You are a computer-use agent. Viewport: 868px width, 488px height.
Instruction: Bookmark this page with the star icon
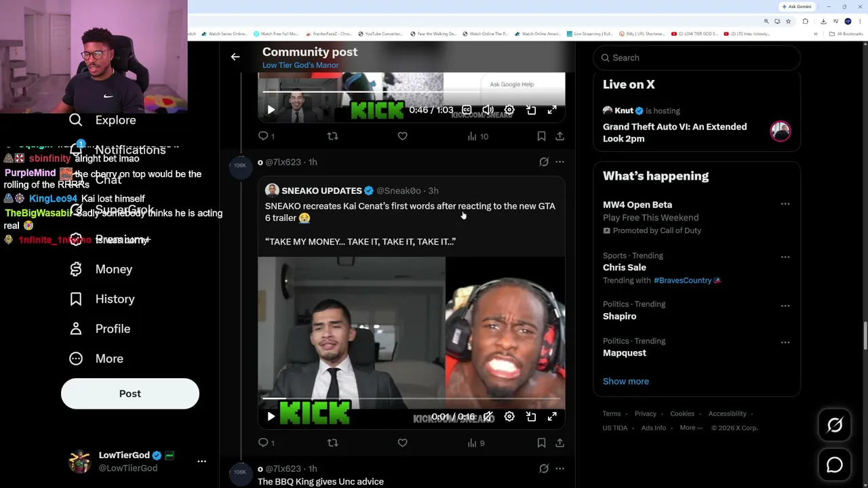[788, 21]
